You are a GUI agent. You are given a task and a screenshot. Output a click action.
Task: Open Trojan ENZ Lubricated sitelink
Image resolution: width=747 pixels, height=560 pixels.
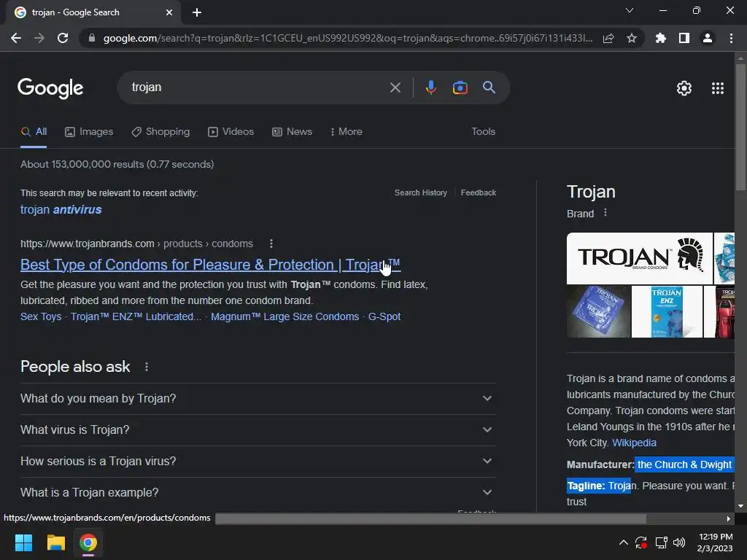(x=136, y=316)
